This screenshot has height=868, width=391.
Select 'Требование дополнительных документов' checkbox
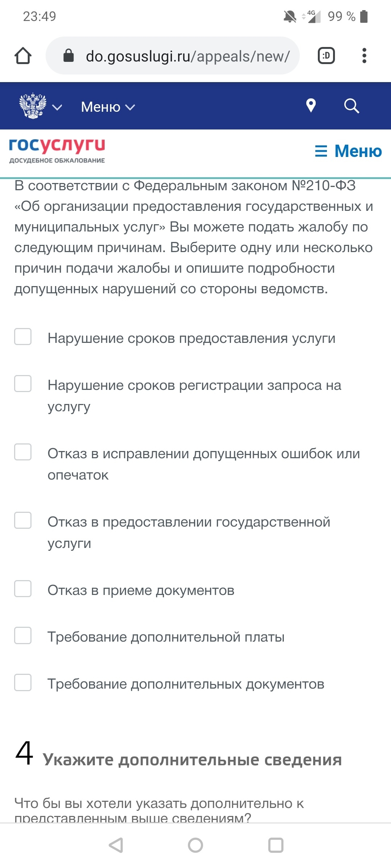pos(23,682)
